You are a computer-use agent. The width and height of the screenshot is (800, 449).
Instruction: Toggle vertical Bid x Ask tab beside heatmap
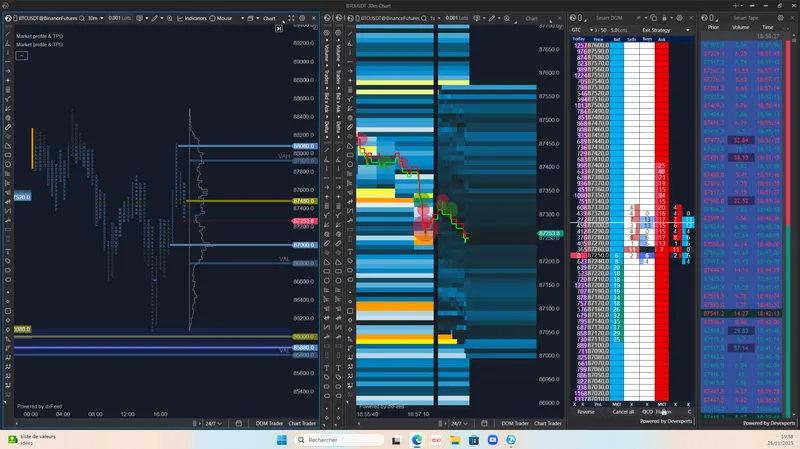pyautogui.click(x=338, y=102)
